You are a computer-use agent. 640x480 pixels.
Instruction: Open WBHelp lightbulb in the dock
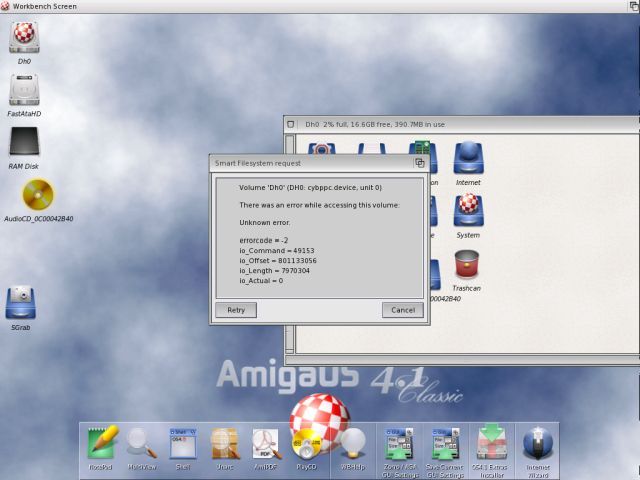coord(353,444)
